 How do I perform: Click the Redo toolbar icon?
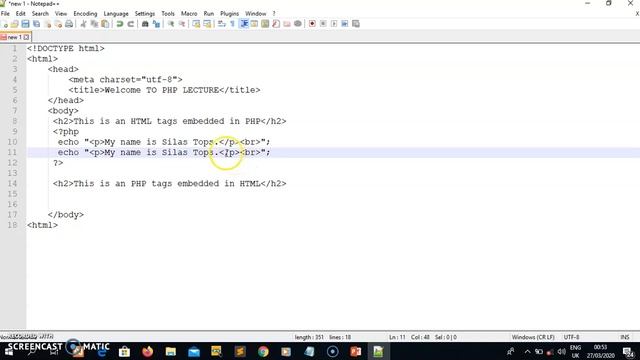(131, 24)
